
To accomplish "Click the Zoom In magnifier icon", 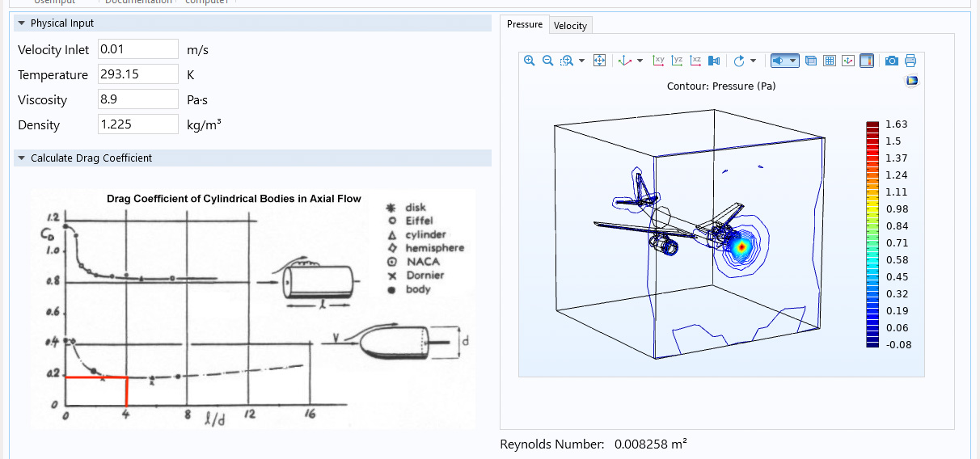I will (530, 61).
